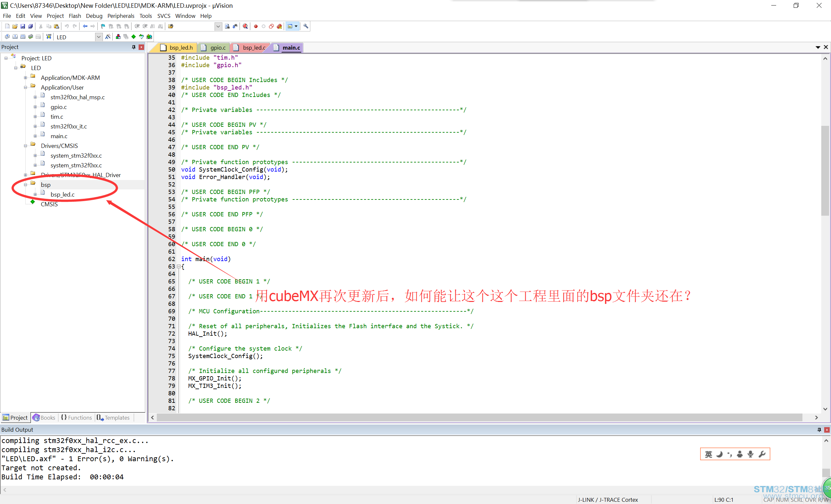Save all files with toolbar icon
Image resolution: width=831 pixels, height=504 pixels.
(31, 26)
